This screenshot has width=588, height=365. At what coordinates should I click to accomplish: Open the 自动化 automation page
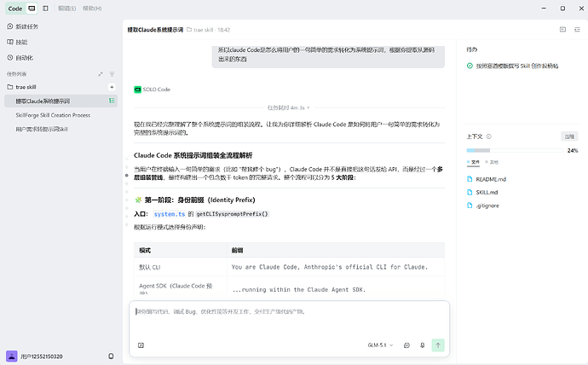pos(20,58)
